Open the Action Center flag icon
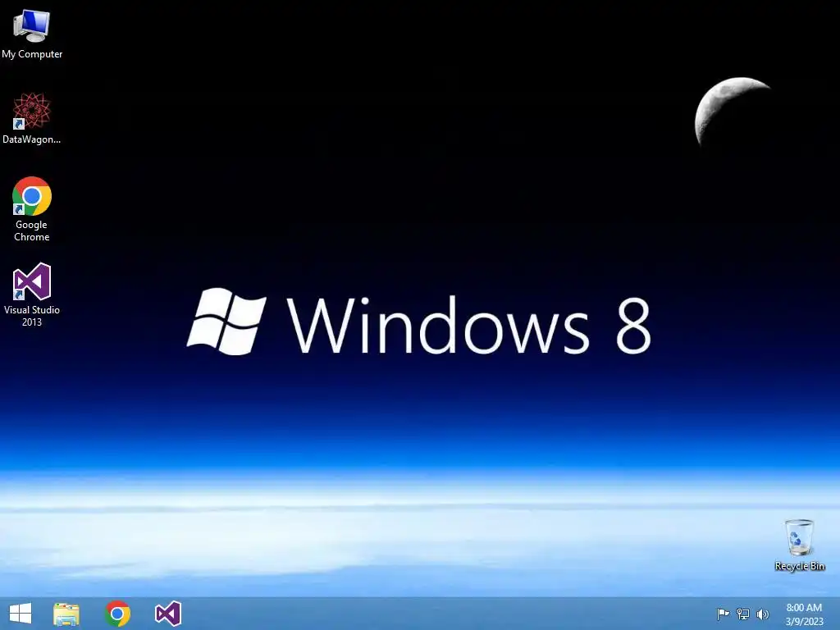Image resolution: width=840 pixels, height=630 pixels. (x=723, y=614)
